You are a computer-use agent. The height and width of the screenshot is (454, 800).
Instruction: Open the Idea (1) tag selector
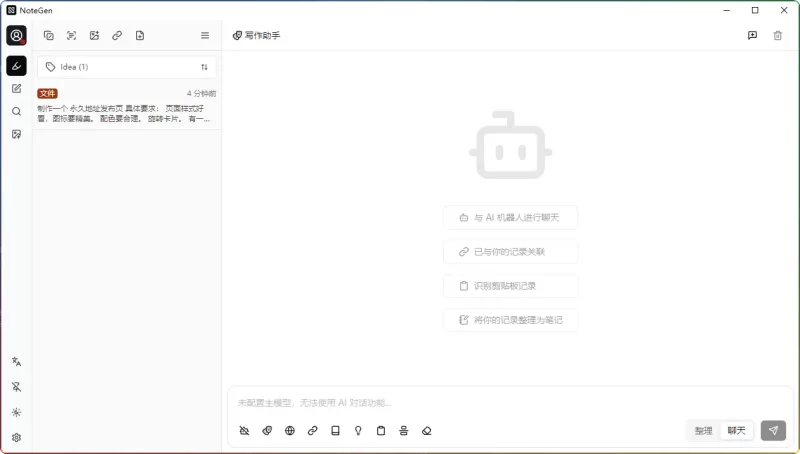coord(127,67)
